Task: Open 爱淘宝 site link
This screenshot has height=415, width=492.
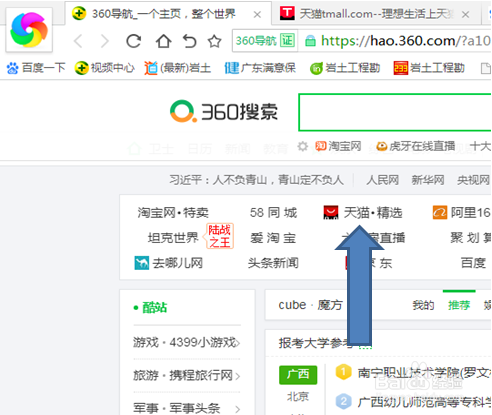Action: 273,238
